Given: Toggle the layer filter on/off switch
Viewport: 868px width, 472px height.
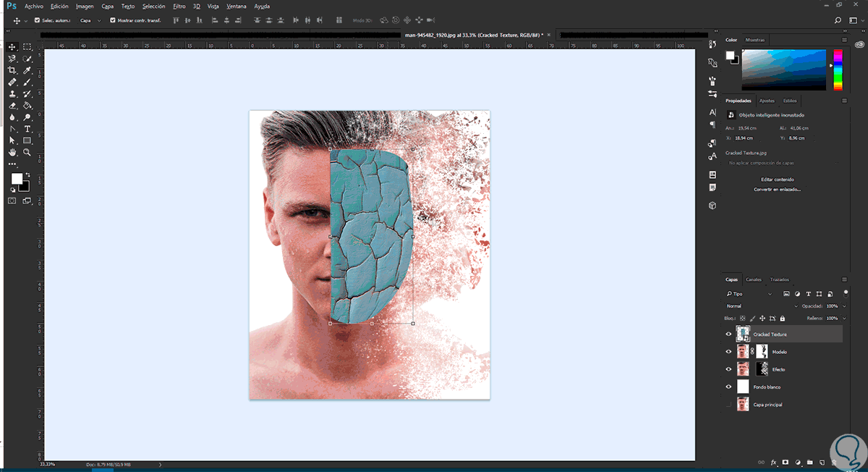Looking at the screenshot, I should click(846, 293).
